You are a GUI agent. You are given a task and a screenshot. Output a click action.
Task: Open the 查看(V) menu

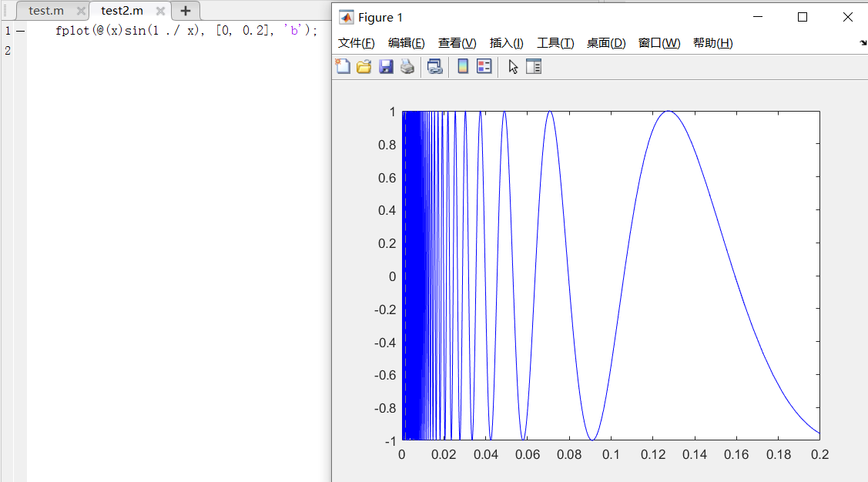click(x=457, y=43)
